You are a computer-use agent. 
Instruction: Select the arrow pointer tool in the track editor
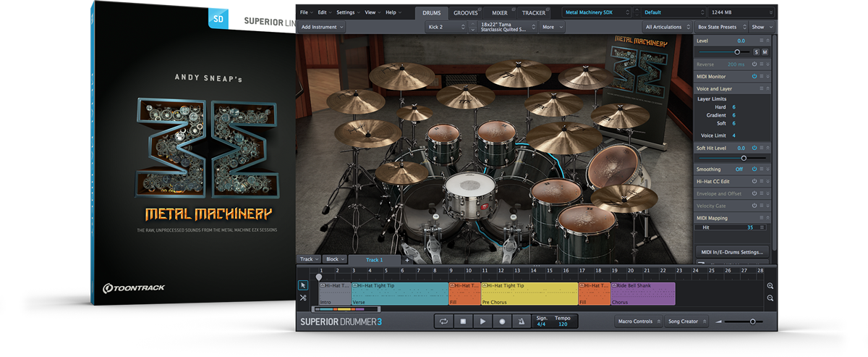303,285
